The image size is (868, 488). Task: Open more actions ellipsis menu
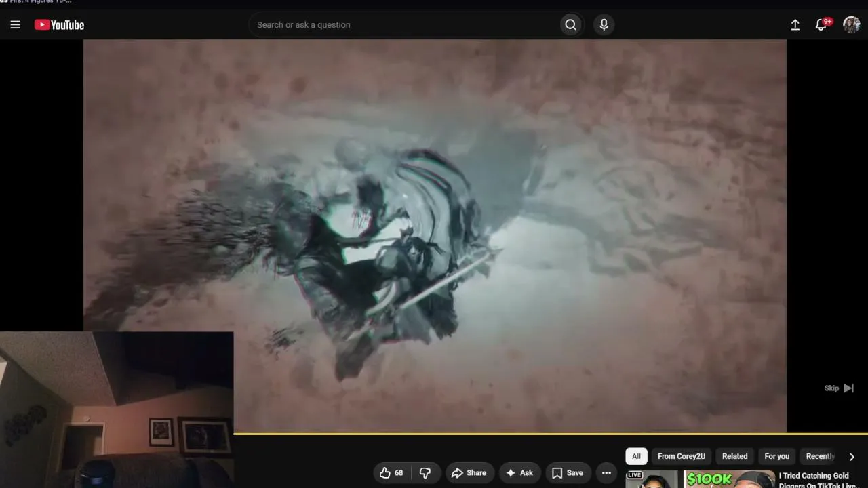(606, 473)
